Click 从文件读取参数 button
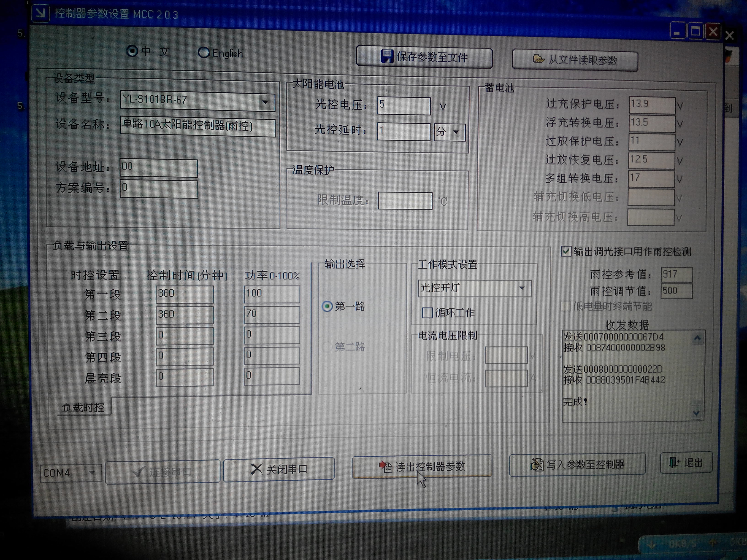747x560 pixels. 575,60
